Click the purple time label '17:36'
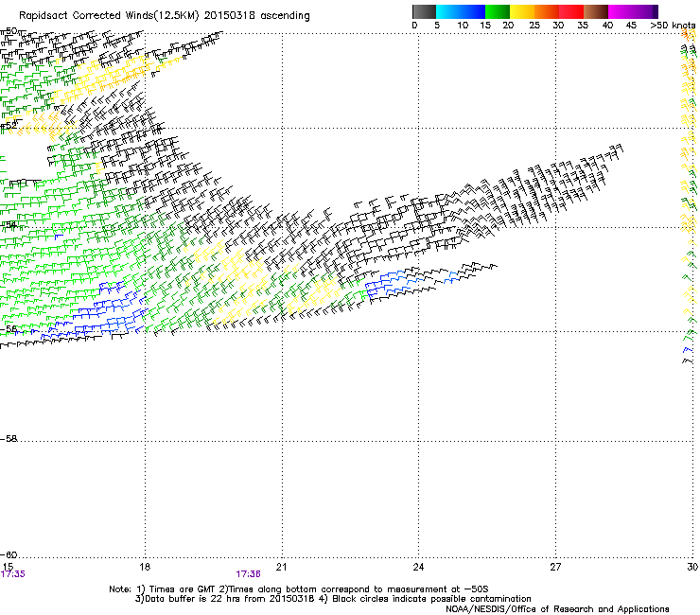This screenshot has width=700, height=615. (248, 574)
